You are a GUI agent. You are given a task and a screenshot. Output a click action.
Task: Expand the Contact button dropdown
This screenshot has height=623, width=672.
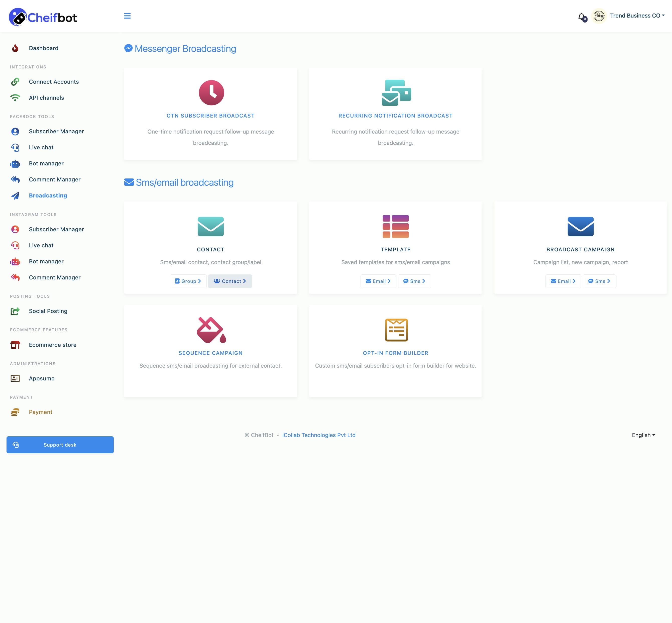pos(230,281)
